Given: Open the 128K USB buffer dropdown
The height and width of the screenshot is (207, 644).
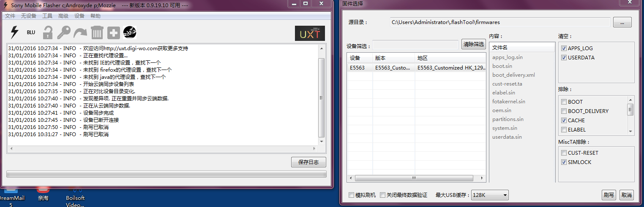Looking at the screenshot, I should [490, 195].
